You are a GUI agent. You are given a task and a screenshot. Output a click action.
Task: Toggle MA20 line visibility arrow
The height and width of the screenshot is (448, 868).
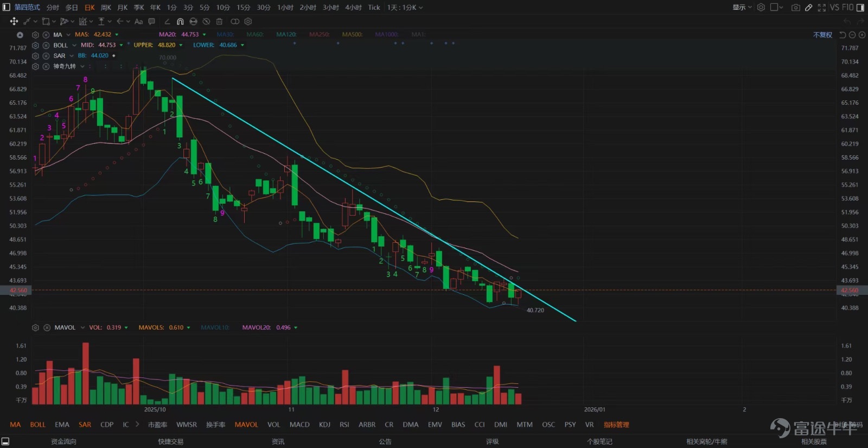(x=205, y=35)
